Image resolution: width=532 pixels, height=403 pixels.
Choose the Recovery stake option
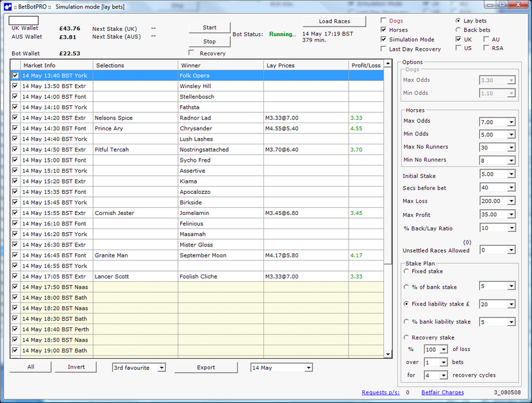tap(406, 338)
